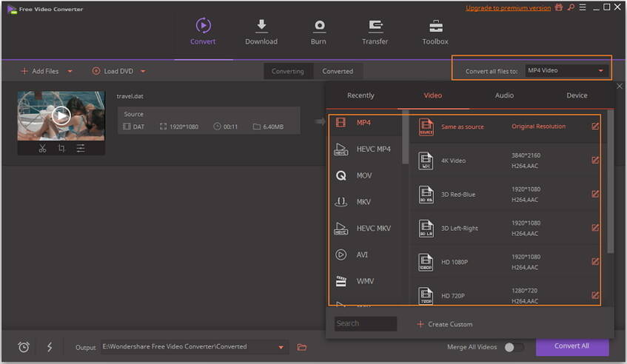This screenshot has width=627, height=364.
Task: Open the Download section
Action: (261, 32)
